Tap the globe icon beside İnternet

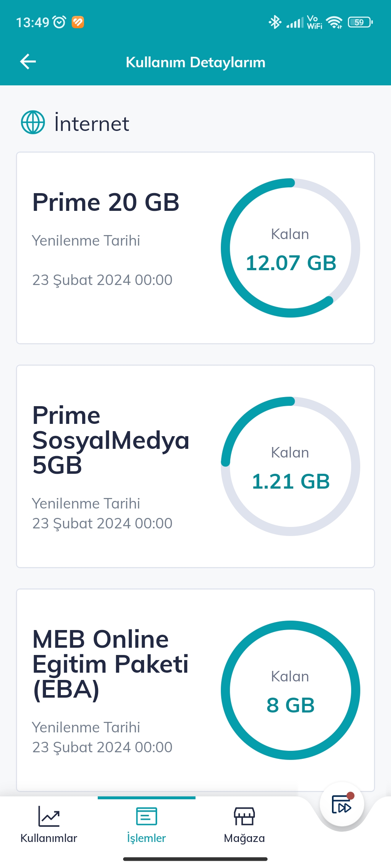tap(33, 122)
